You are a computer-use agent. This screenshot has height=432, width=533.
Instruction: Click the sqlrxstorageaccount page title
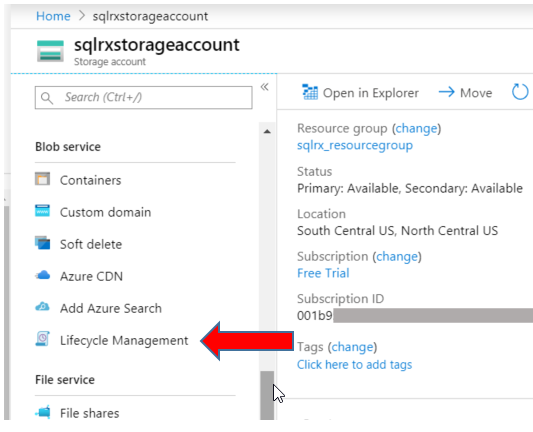coord(157,45)
